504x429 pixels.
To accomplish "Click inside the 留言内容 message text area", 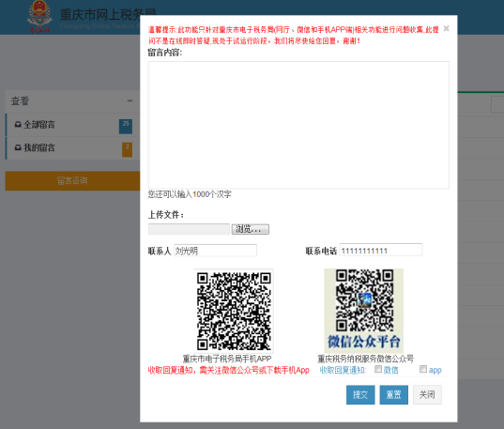I will 298,125.
